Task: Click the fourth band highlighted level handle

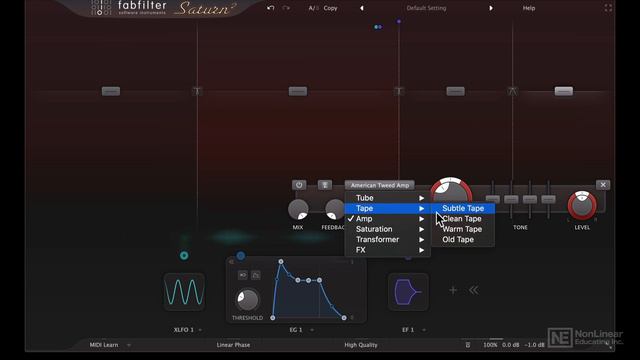Action: pyautogui.click(x=564, y=91)
